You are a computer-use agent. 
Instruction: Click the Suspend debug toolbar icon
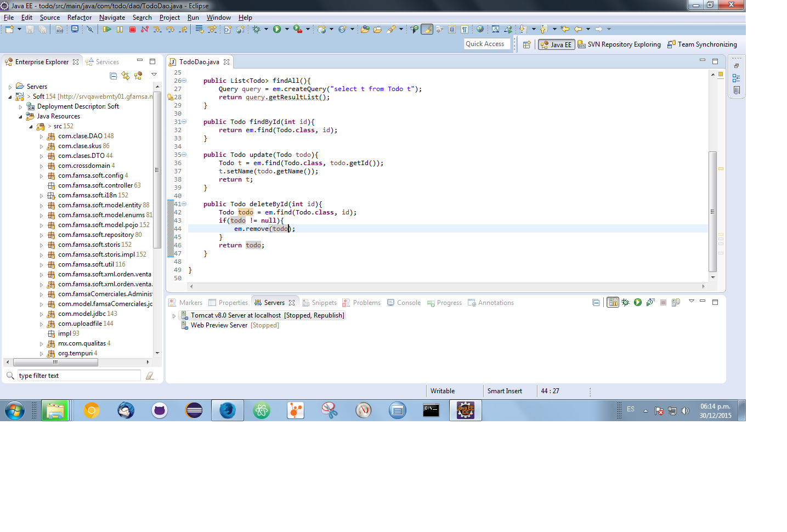click(x=120, y=29)
